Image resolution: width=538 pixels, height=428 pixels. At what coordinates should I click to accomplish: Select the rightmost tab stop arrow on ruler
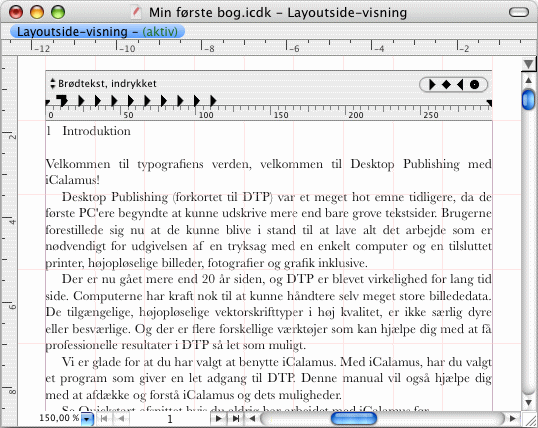[x=213, y=101]
